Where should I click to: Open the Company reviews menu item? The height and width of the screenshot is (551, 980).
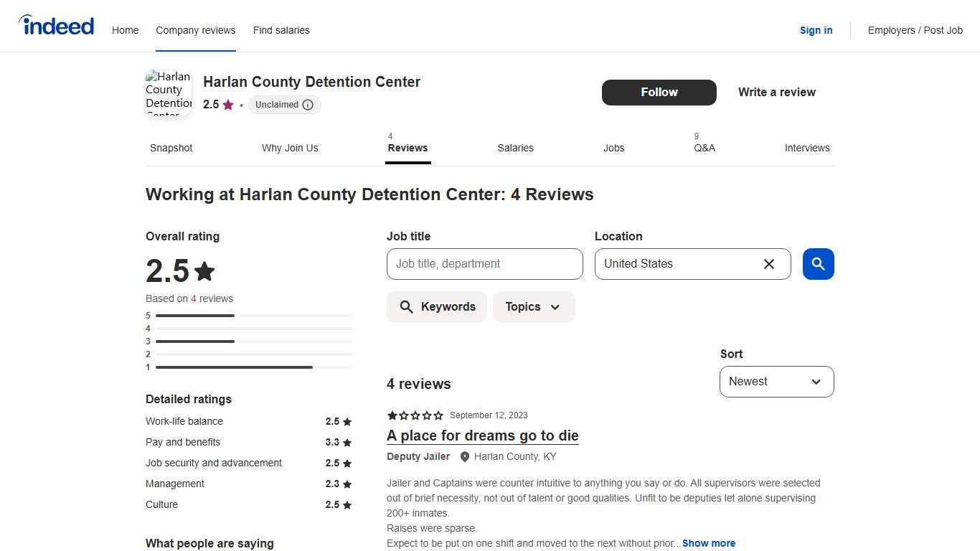195,30
